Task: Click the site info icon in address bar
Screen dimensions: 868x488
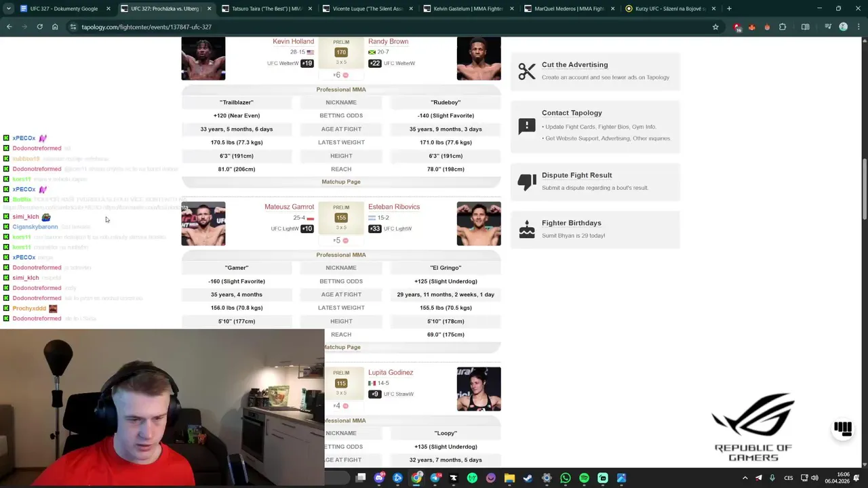Action: tap(73, 26)
